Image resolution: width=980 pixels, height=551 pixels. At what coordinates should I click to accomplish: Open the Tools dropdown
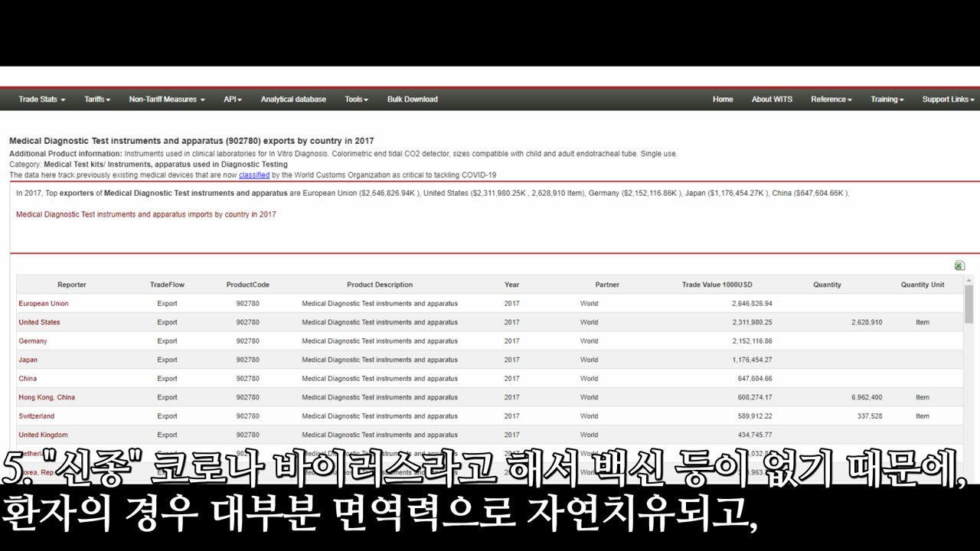(356, 99)
